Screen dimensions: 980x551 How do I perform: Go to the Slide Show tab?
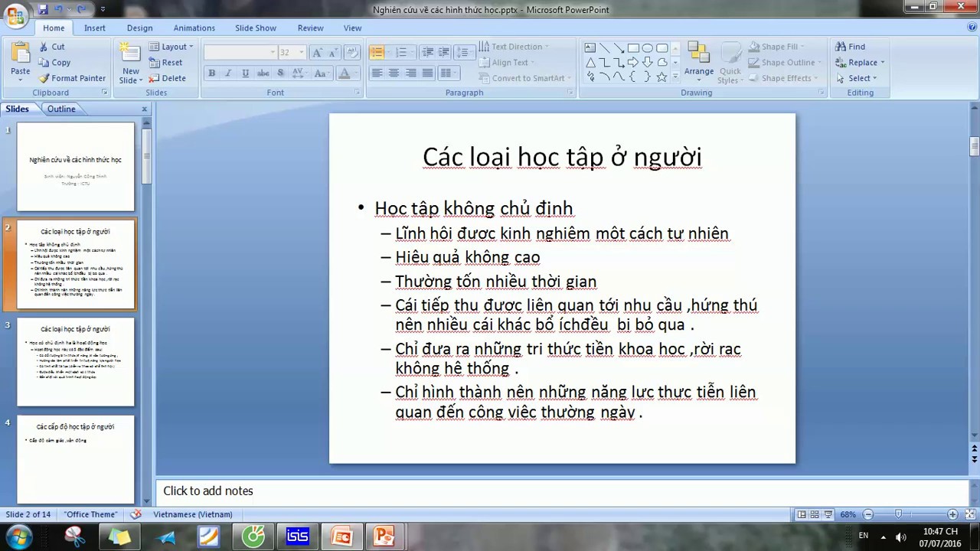(x=256, y=28)
